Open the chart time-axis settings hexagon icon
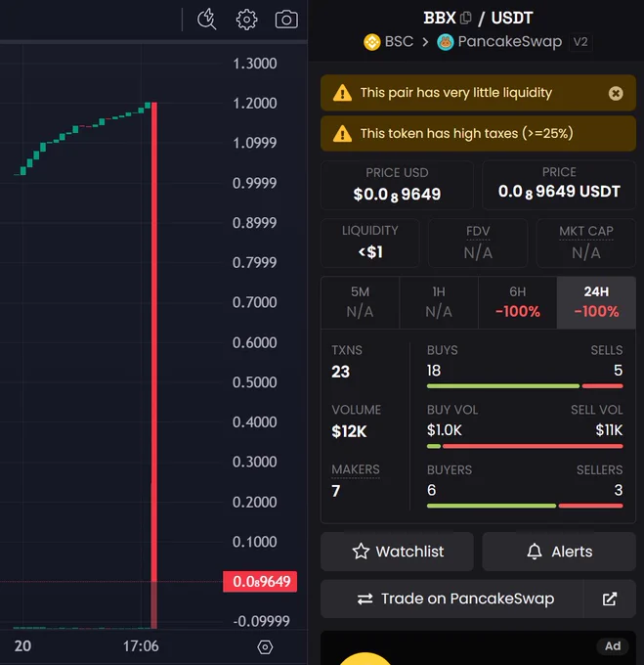The image size is (644, 665). (265, 646)
